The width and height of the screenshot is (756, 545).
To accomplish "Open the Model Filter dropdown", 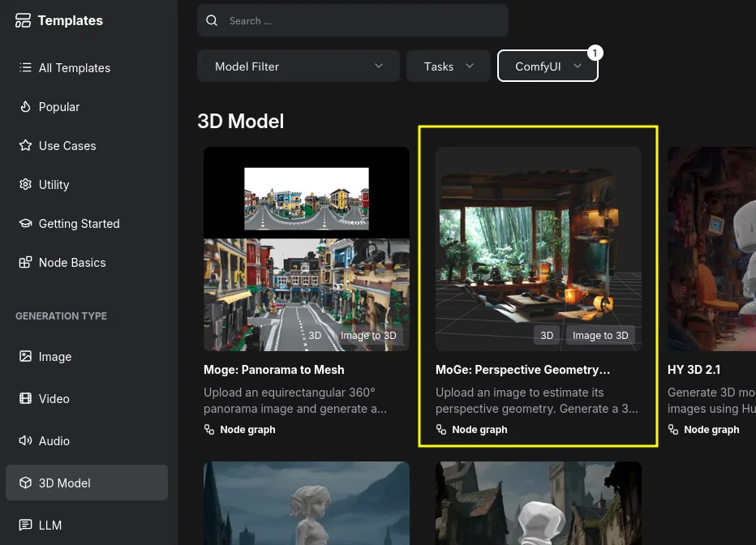I will click(298, 66).
